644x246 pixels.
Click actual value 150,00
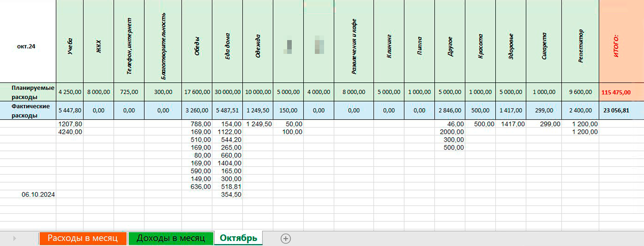[x=288, y=110]
